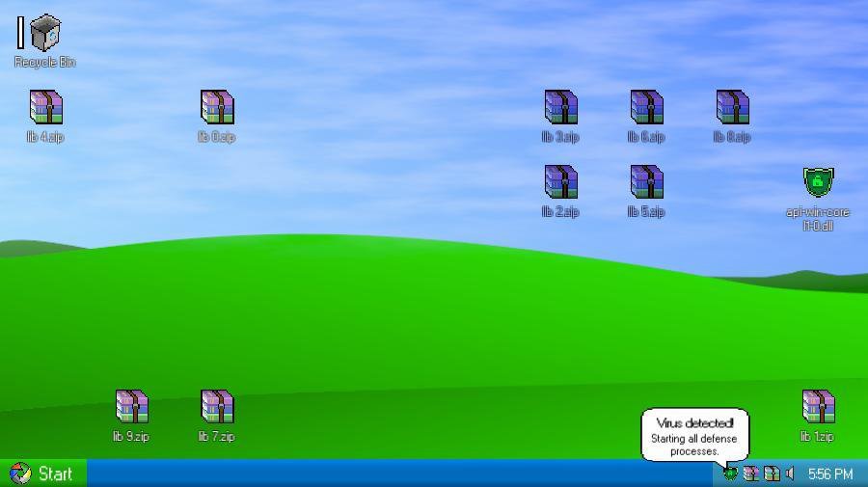Click the lib 1.zip archive icon
This screenshot has width=868, height=487.
[818, 406]
